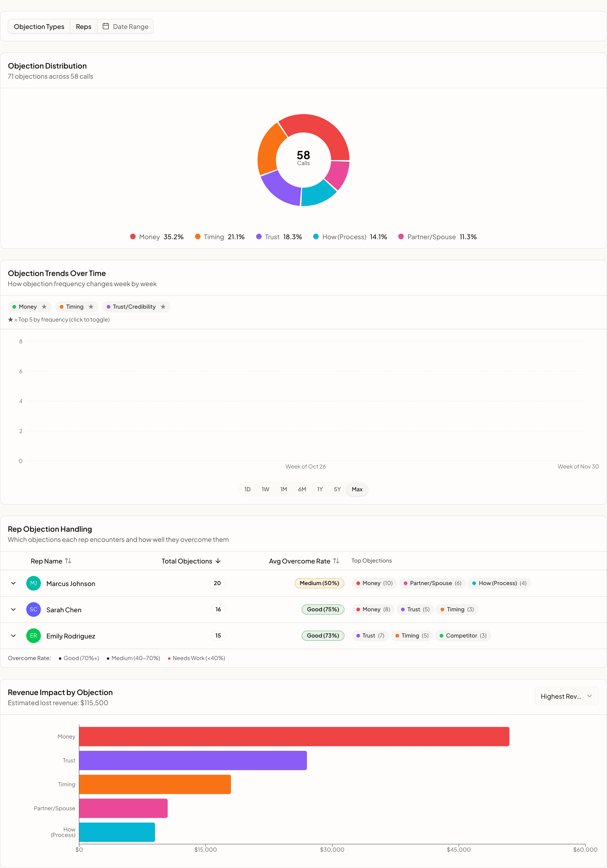This screenshot has height=868, width=607.
Task: Click the Good (75%) overcome rate badge
Action: click(323, 609)
